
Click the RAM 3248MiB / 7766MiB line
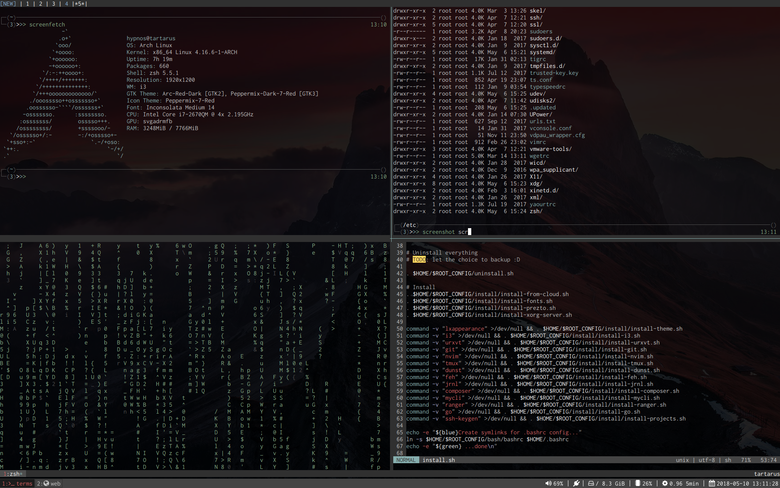pos(162,128)
